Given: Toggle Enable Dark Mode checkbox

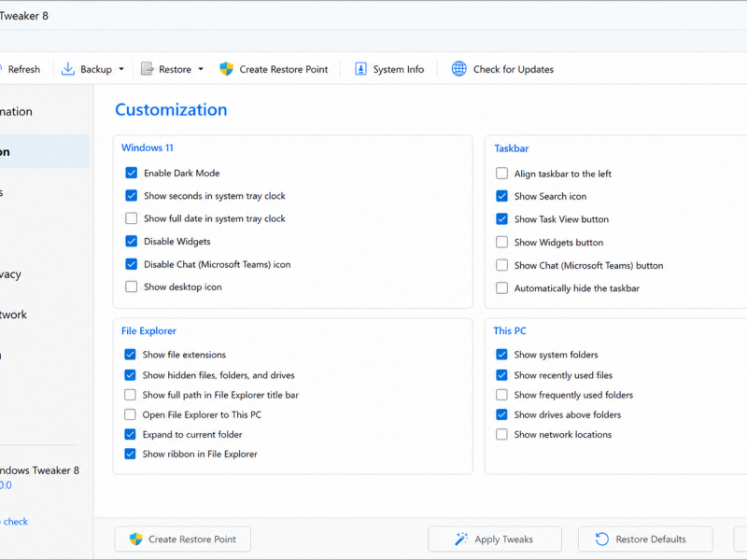Looking at the screenshot, I should point(131,173).
